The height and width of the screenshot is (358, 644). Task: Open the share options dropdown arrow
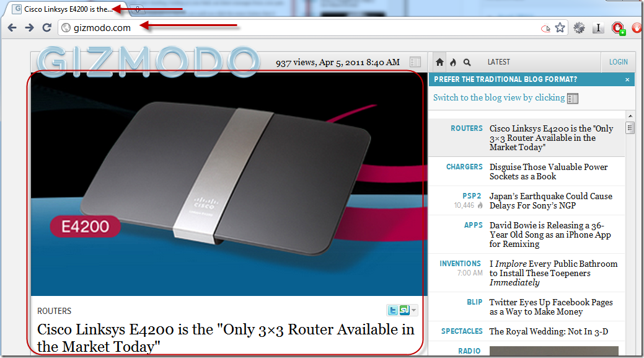tap(413, 310)
